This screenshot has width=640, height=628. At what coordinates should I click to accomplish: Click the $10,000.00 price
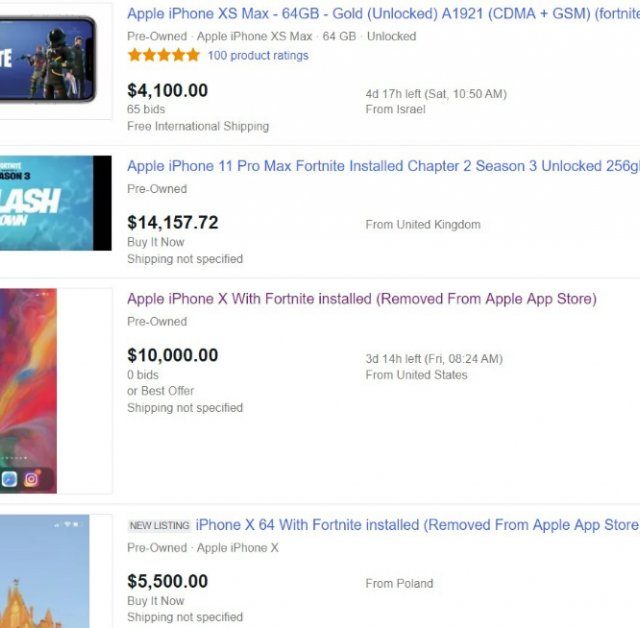(x=172, y=355)
